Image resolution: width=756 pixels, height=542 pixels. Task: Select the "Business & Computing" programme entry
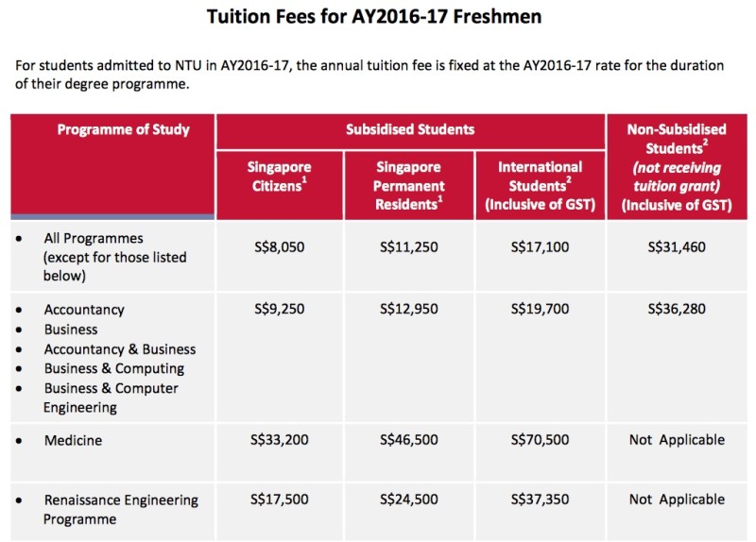pos(113,368)
